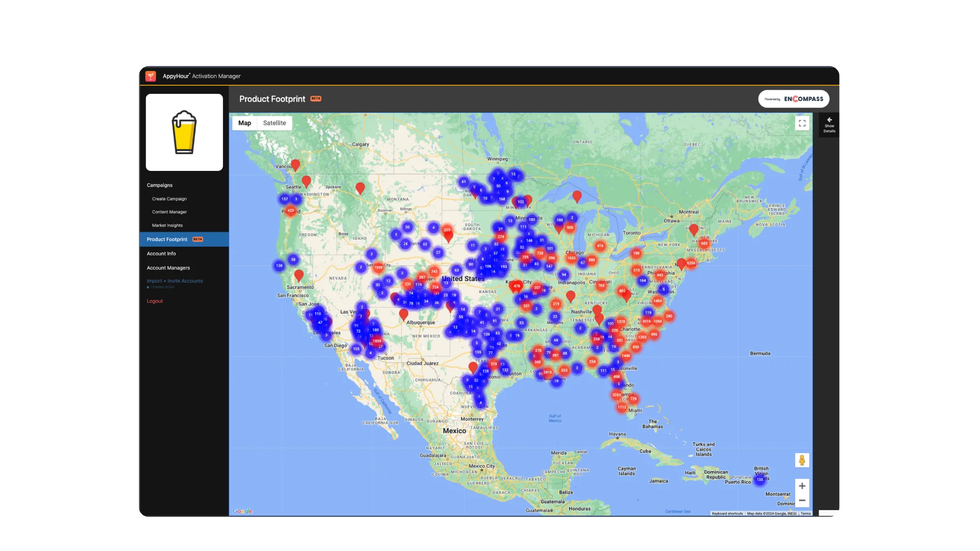
Task: Open the map fullscreen view icon
Action: click(x=802, y=123)
